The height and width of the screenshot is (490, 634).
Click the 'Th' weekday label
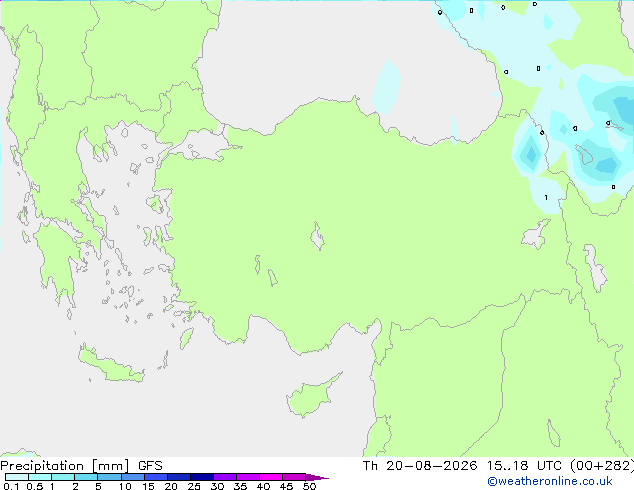click(x=370, y=466)
